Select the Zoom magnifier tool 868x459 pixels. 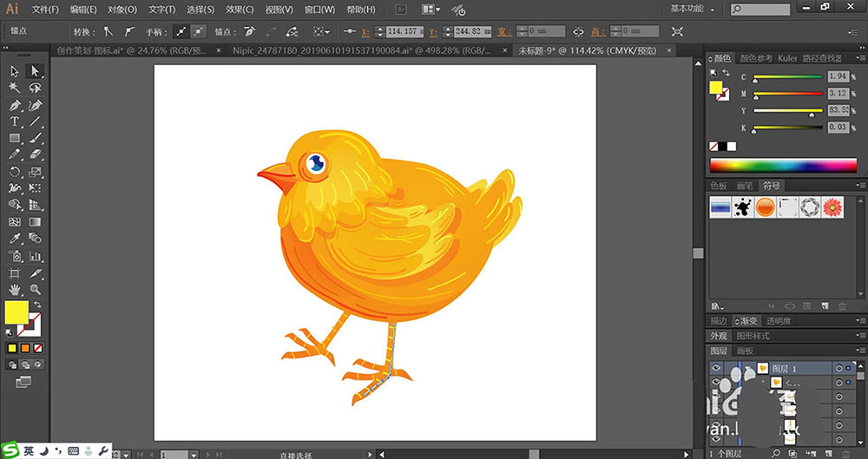tap(36, 289)
